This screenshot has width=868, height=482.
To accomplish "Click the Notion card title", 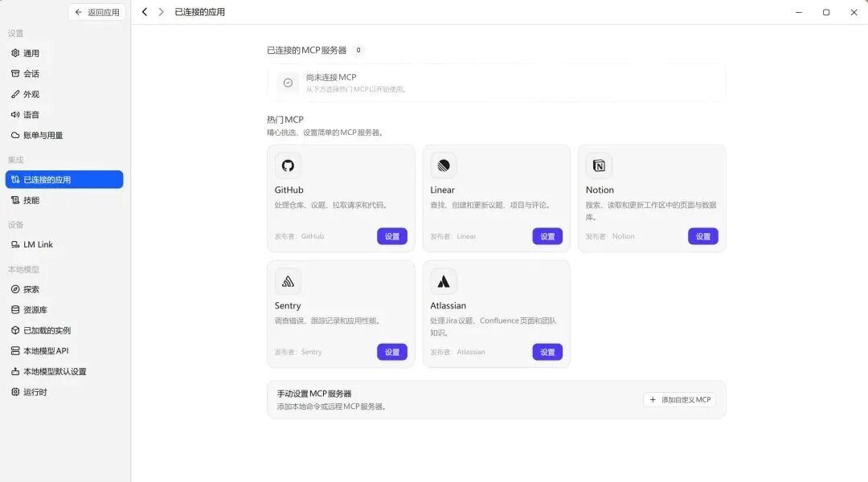I will (600, 190).
